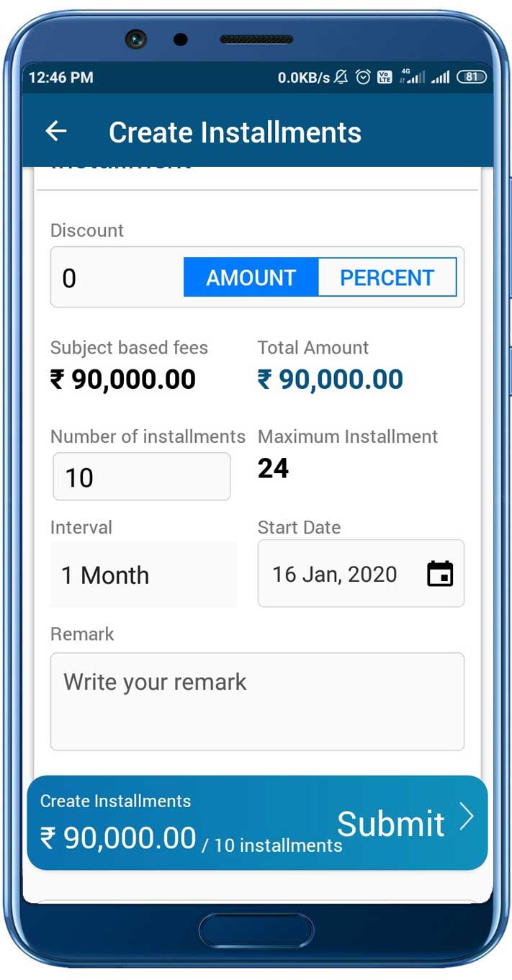
Task: Tap the Total Amount value
Action: pyautogui.click(x=331, y=379)
